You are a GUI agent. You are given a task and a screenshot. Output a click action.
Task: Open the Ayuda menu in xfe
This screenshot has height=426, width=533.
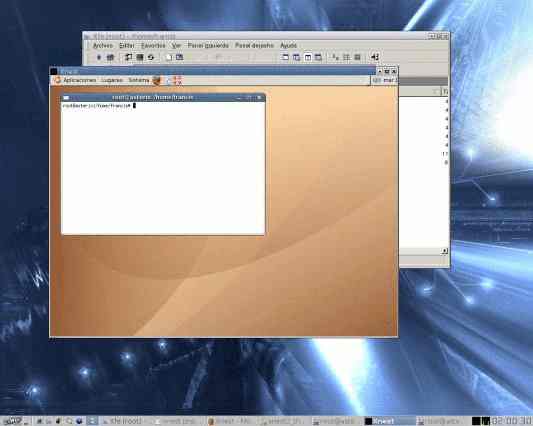(288, 45)
